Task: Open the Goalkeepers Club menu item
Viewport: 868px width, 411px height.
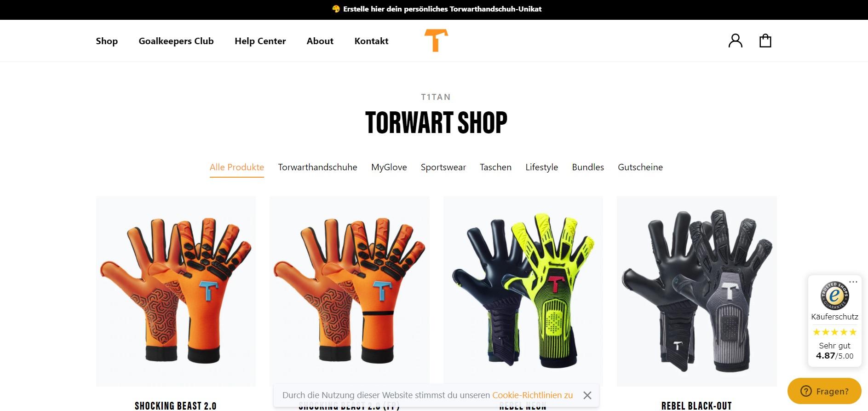Action: click(176, 41)
